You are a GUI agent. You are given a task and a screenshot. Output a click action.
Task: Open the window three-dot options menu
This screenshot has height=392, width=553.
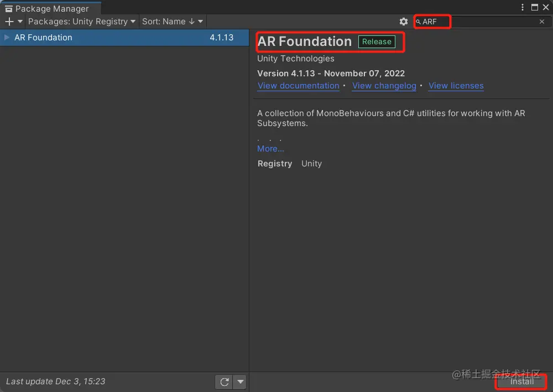(x=523, y=7)
